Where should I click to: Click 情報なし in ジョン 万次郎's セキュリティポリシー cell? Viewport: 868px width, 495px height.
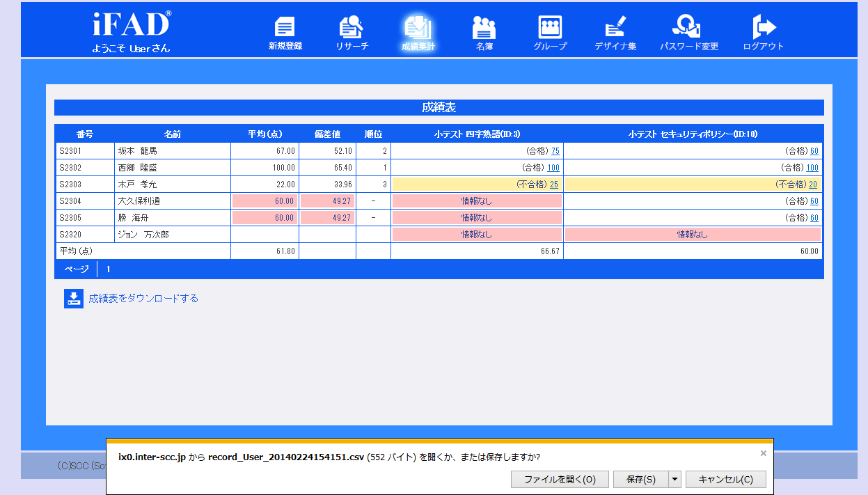[x=693, y=235]
